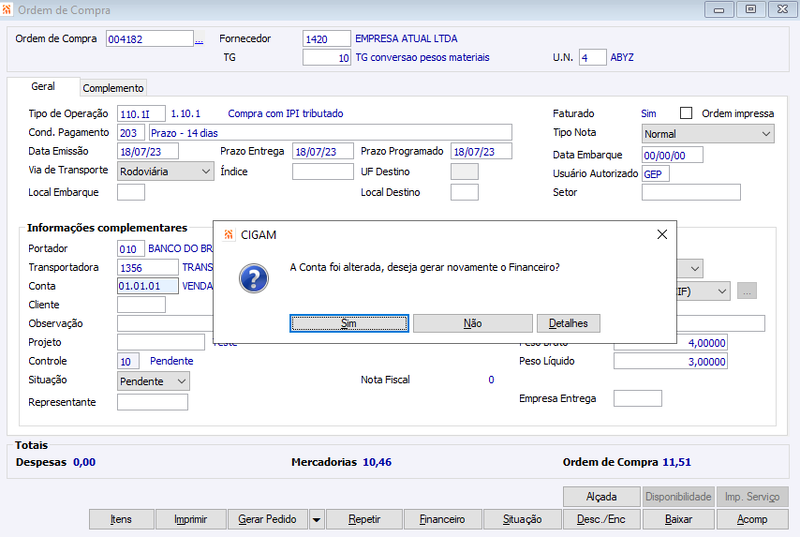Click the Baixar button
800x537 pixels.
click(679, 520)
